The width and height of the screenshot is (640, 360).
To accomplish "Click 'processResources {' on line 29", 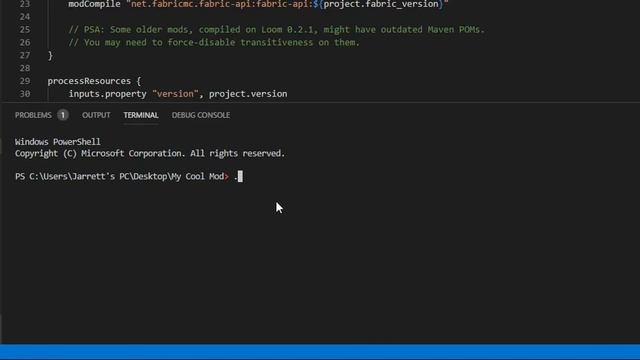I will (x=94, y=81).
